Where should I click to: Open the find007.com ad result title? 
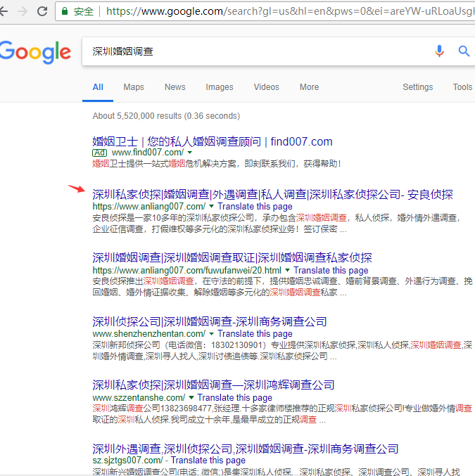tap(213, 141)
